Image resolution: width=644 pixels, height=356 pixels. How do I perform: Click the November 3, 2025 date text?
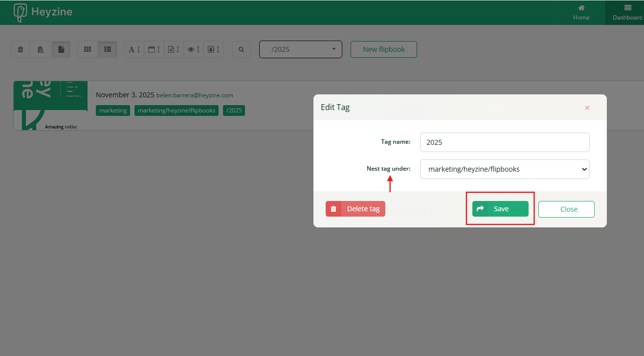tap(125, 95)
